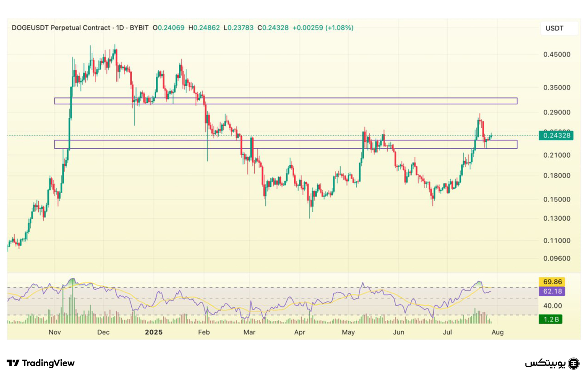This screenshot has width=588, height=376.
Task: Click the 0.45000 price axis label
Action: [x=557, y=55]
